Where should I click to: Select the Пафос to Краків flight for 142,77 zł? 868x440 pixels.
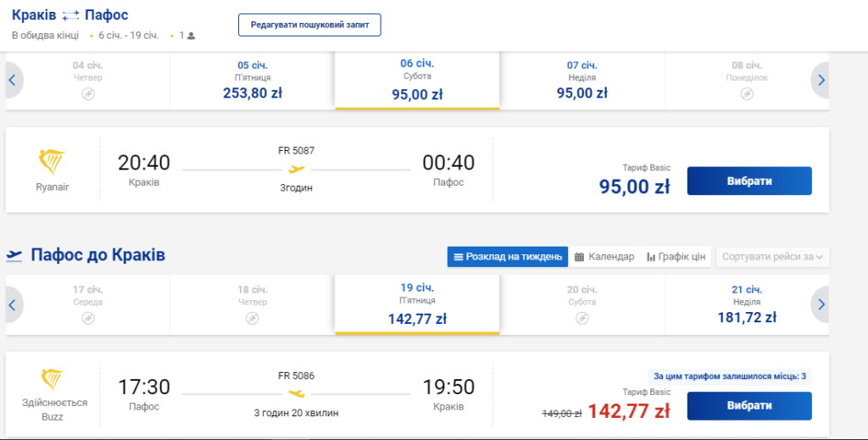(x=749, y=406)
